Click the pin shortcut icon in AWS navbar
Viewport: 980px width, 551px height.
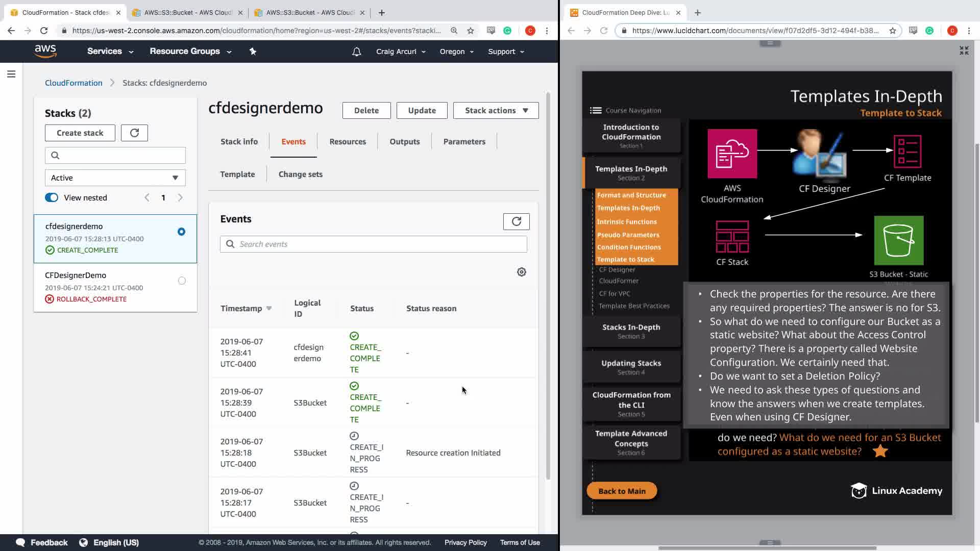(253, 52)
